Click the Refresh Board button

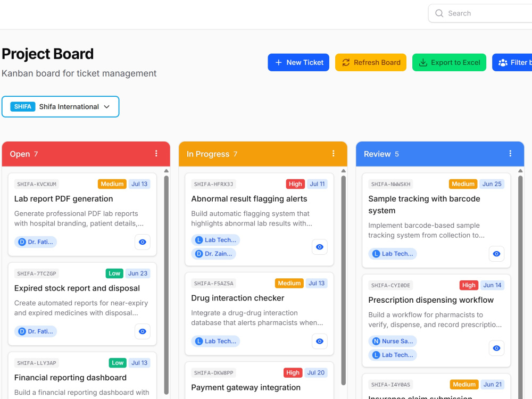click(x=370, y=62)
